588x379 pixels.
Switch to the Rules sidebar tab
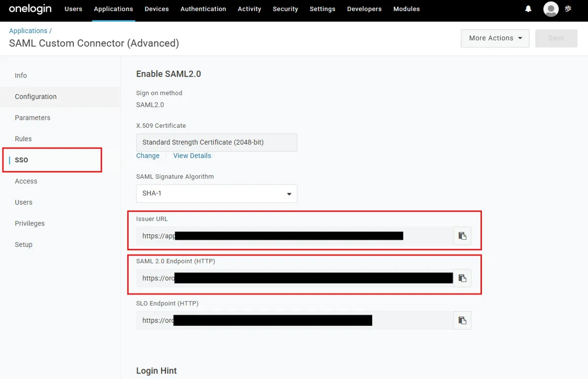point(60,139)
